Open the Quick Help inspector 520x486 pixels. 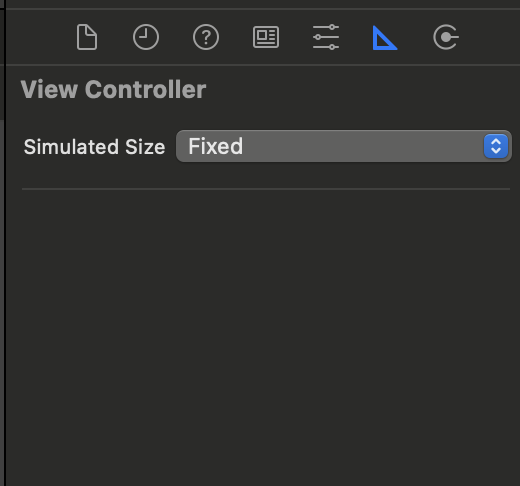click(206, 37)
